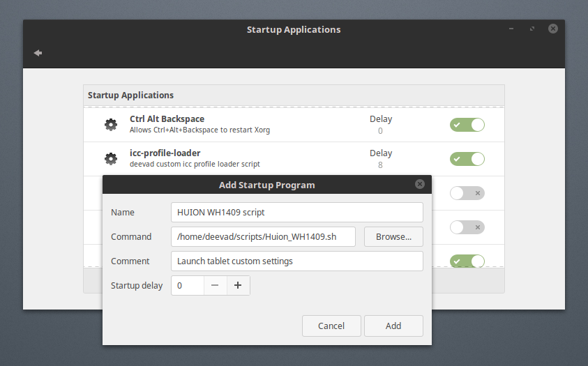This screenshot has width=588, height=366.
Task: Restore the Startup Applications window size
Action: point(532,29)
